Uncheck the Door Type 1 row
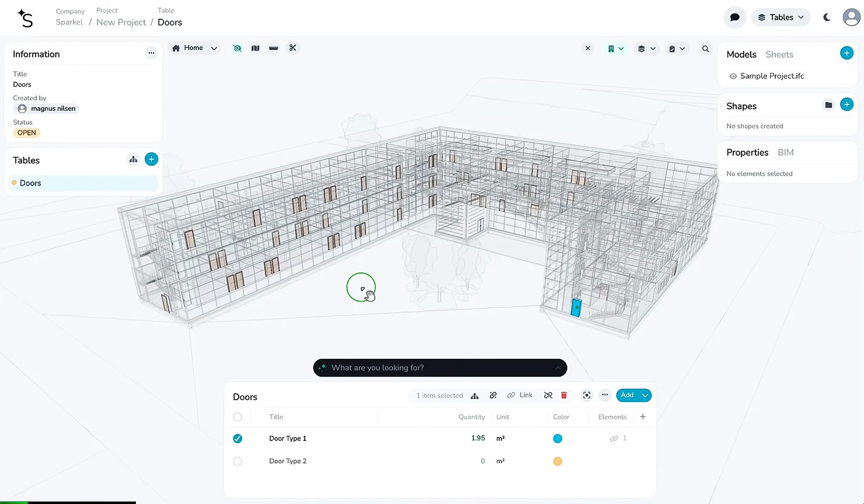 [238, 439]
